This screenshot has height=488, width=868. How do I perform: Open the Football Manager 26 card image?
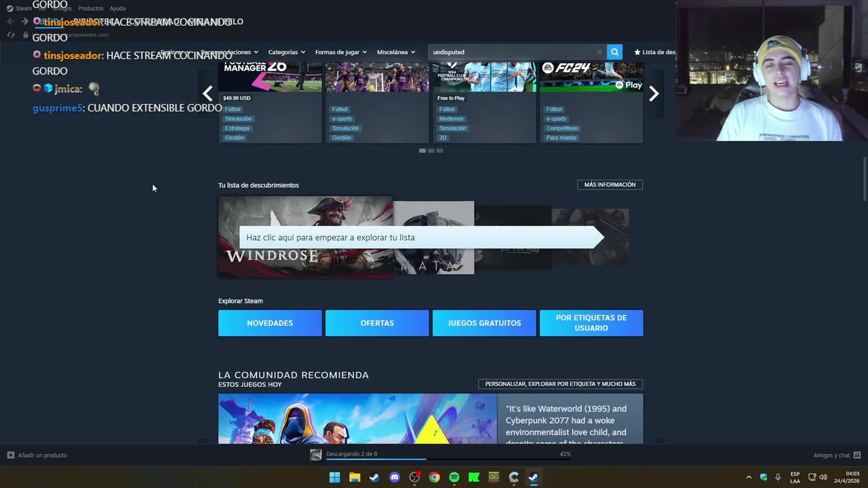click(270, 77)
